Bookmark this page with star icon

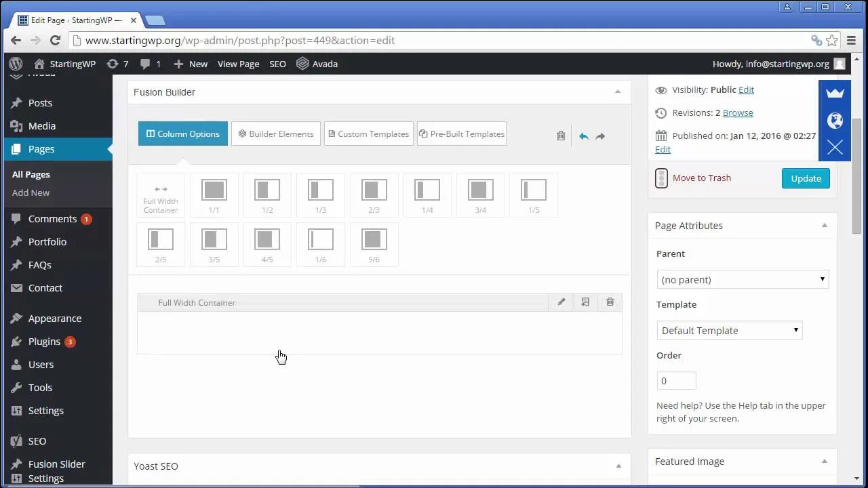click(x=832, y=40)
